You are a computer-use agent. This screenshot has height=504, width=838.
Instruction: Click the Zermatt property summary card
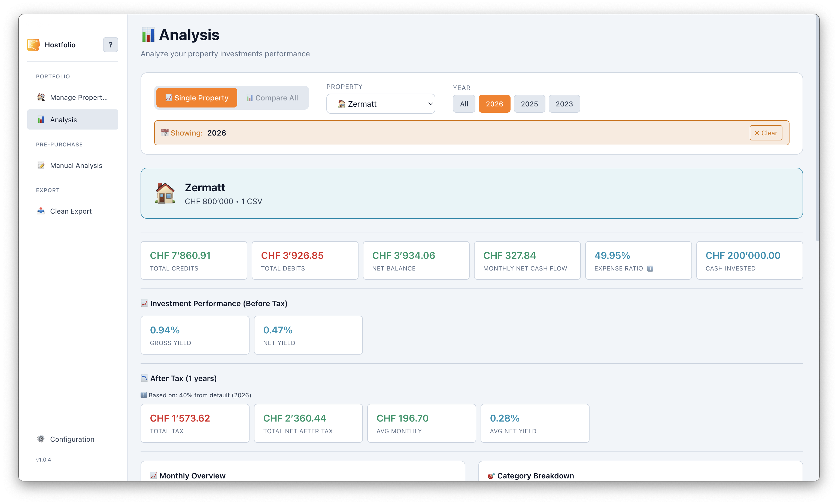tap(472, 193)
